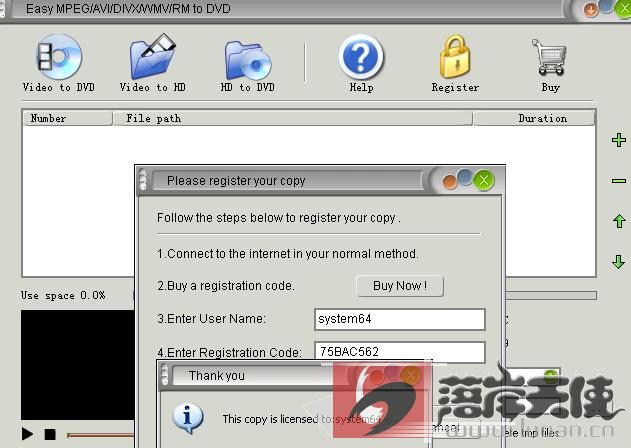Screen dimensions: 631x448
Task: Click the info icon in Thank you dialog
Action: 188,418
